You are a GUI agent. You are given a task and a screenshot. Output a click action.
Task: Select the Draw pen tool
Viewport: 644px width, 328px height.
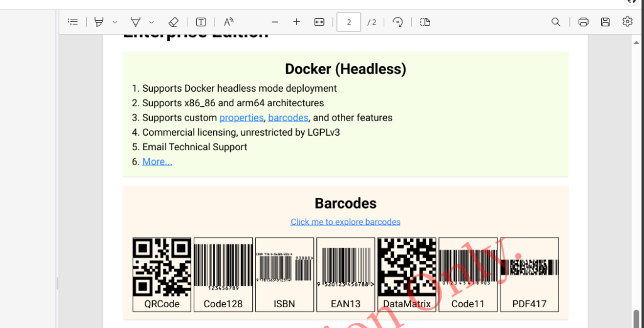point(135,22)
